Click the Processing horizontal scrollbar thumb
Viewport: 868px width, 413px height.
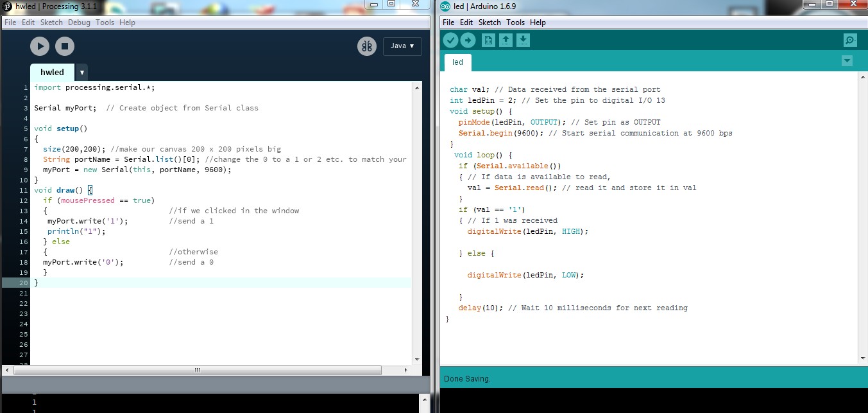pyautogui.click(x=197, y=370)
